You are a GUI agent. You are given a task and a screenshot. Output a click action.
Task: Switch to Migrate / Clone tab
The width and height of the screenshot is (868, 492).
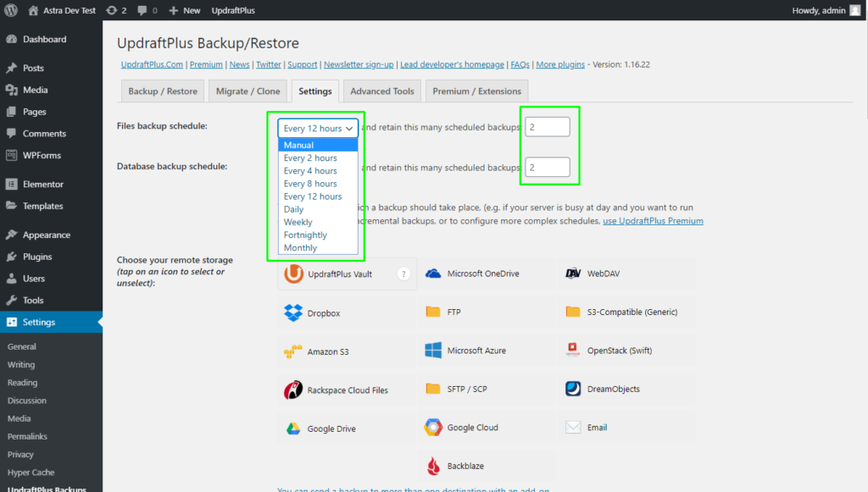(248, 91)
